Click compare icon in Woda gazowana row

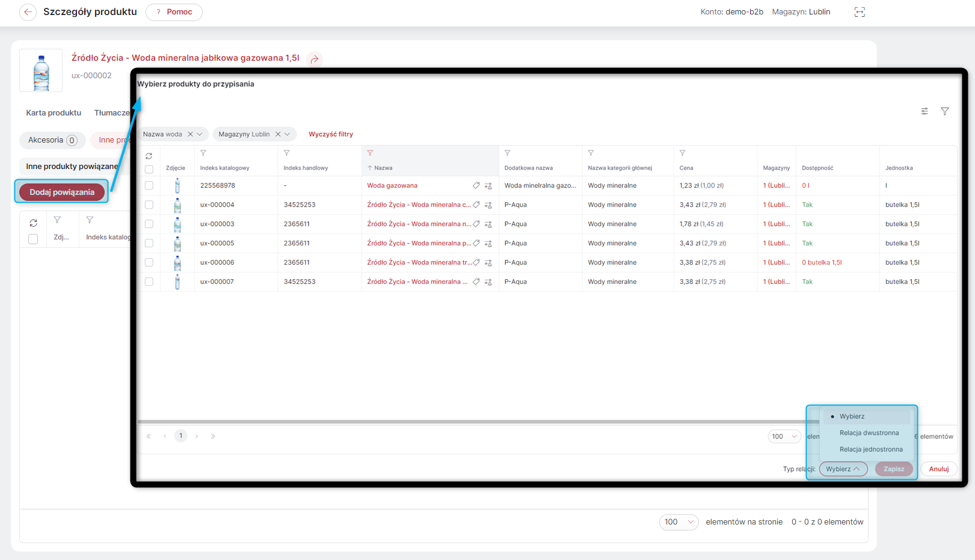(x=488, y=186)
